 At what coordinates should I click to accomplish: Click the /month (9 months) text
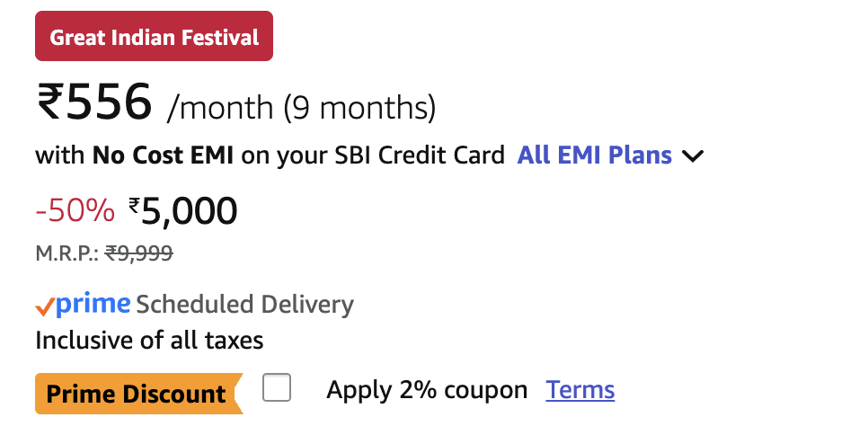[x=301, y=108]
